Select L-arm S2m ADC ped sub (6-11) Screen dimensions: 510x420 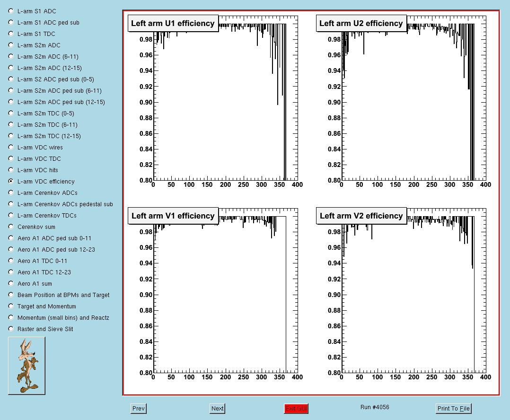tap(11, 91)
